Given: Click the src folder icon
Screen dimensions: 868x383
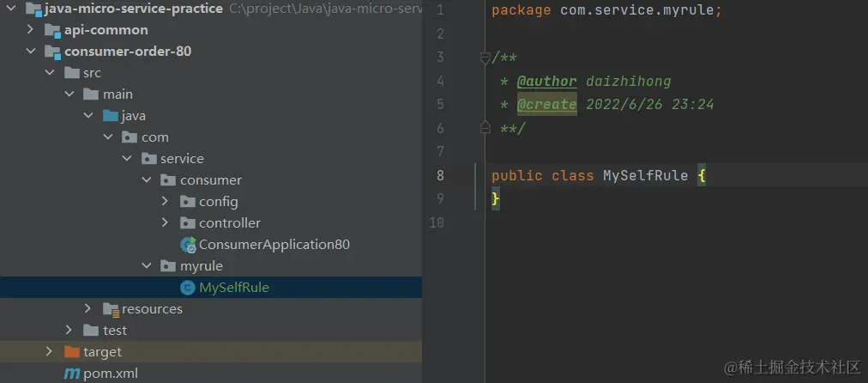Looking at the screenshot, I should [x=72, y=73].
